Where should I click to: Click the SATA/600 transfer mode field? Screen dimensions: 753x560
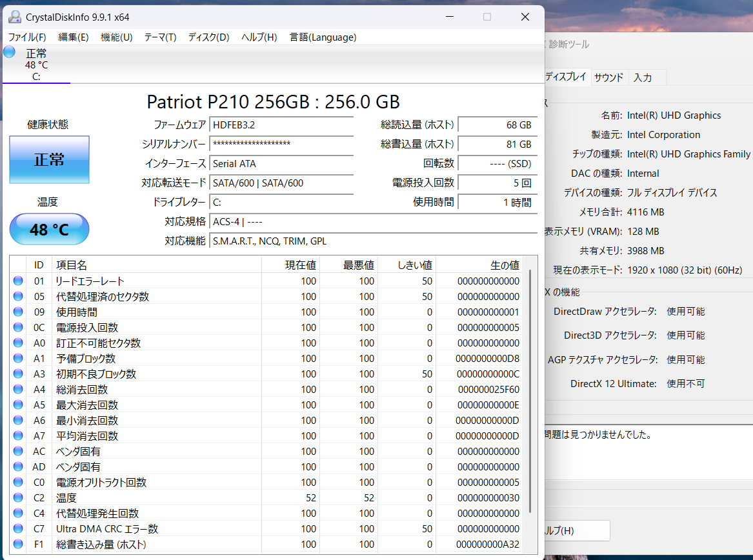point(281,183)
